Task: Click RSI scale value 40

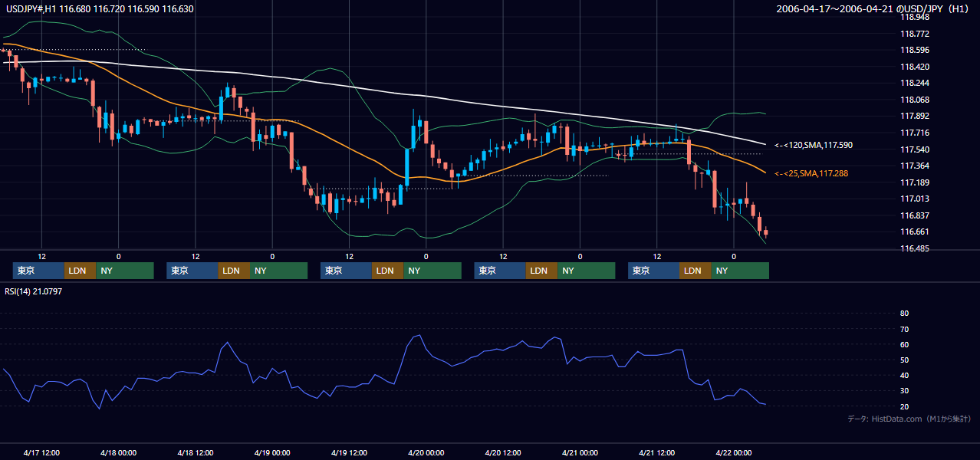Action: pos(904,376)
